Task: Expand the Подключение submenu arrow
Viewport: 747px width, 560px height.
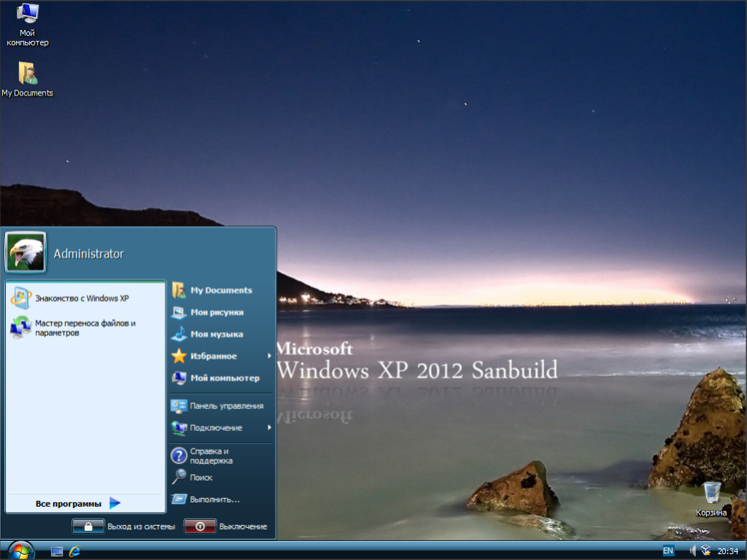Action: point(269,427)
